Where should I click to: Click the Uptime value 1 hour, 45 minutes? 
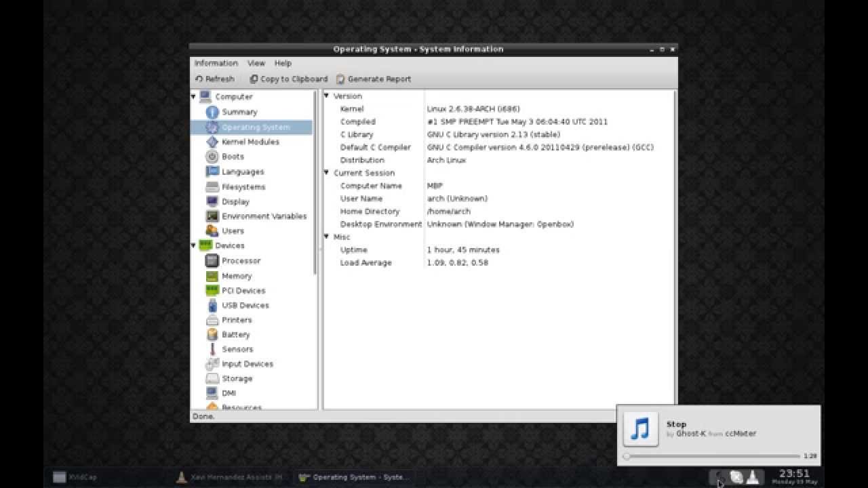[463, 250]
